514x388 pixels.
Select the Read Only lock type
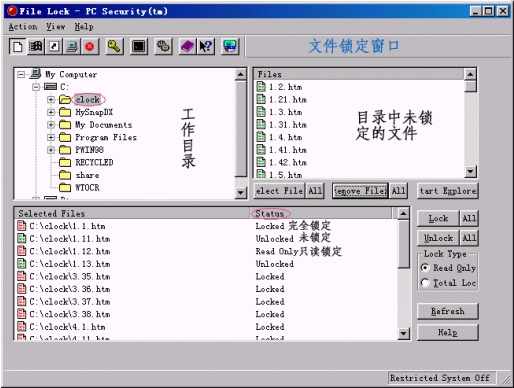click(425, 268)
